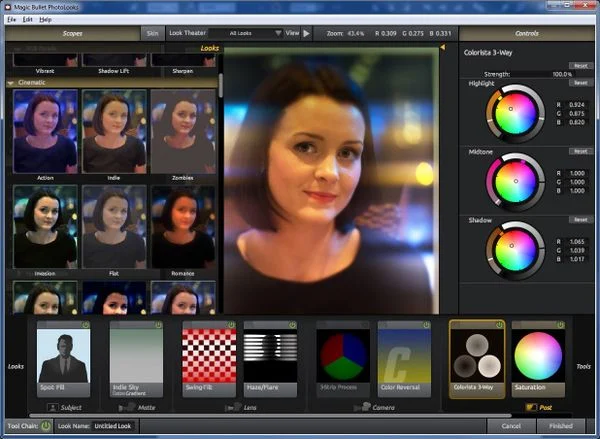
Task: Toggle power on the Saturation tool
Action: [x=560, y=324]
